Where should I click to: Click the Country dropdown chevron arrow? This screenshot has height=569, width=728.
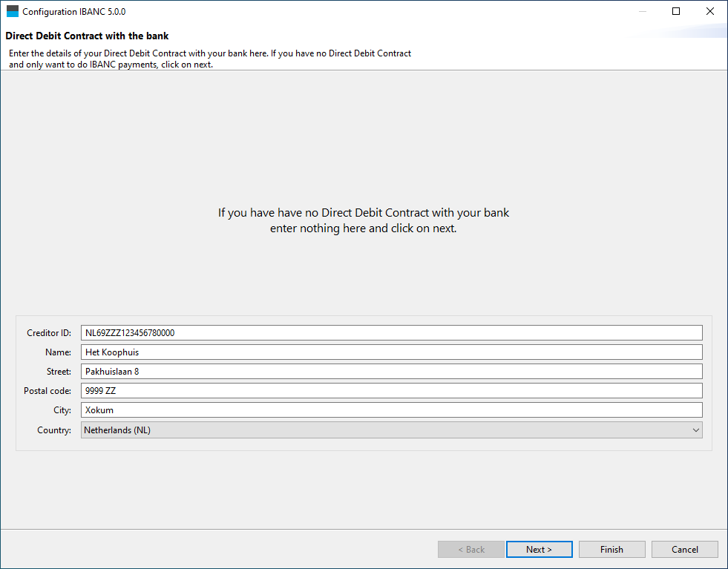(x=695, y=430)
